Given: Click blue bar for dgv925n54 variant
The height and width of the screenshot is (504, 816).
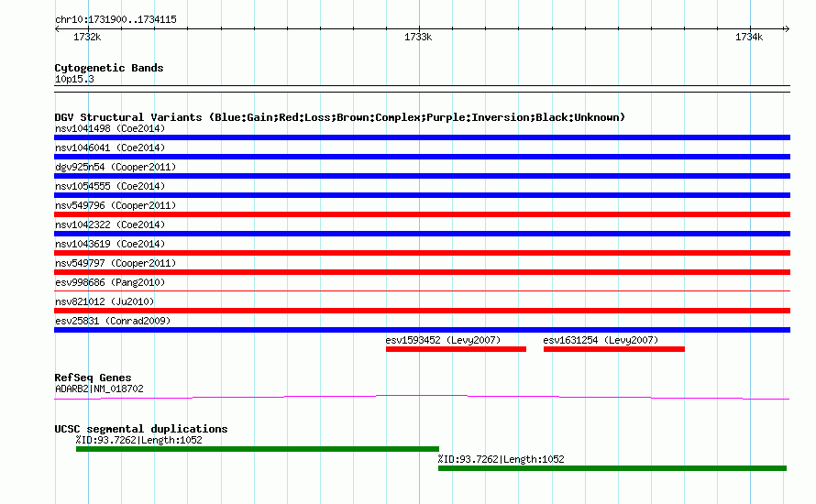Looking at the screenshot, I should point(422,176).
